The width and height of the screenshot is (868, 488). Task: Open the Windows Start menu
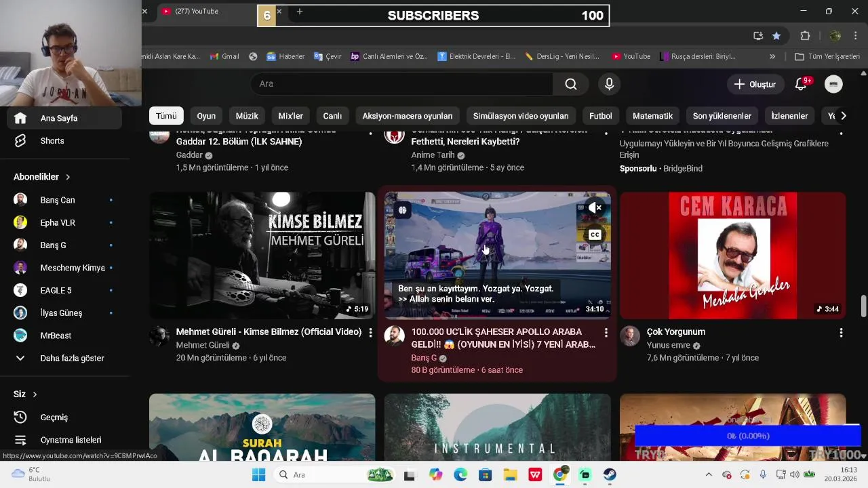(x=258, y=475)
